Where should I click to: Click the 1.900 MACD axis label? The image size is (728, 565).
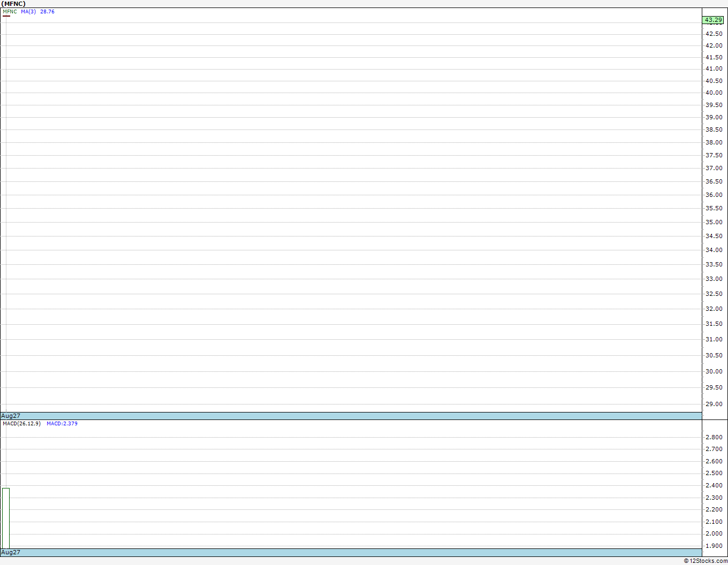(714, 546)
